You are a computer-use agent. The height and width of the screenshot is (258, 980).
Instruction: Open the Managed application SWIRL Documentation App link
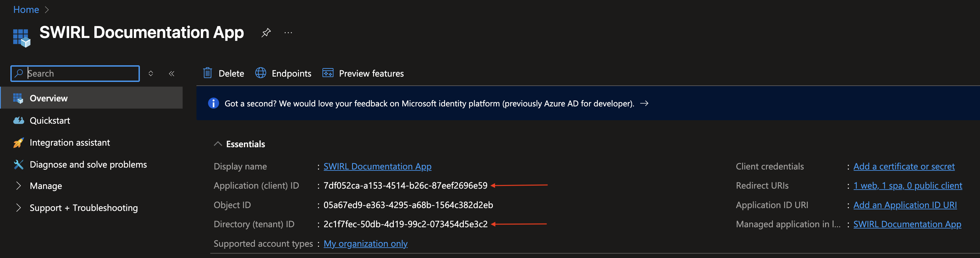[x=907, y=224]
